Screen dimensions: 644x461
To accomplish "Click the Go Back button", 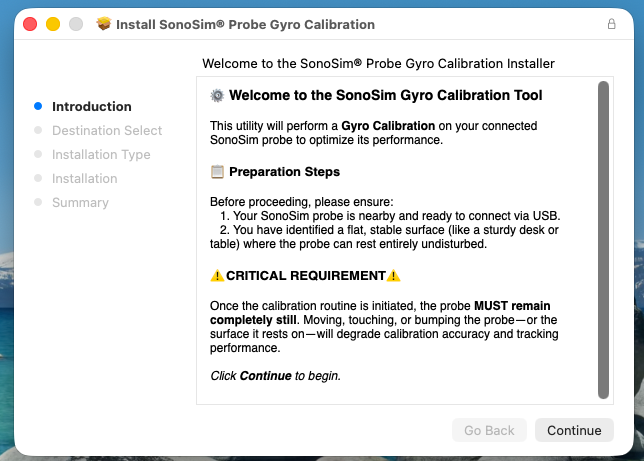I will [489, 430].
